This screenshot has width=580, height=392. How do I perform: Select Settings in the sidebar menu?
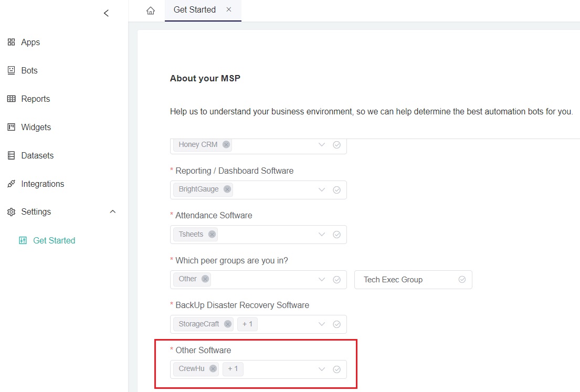tap(36, 211)
